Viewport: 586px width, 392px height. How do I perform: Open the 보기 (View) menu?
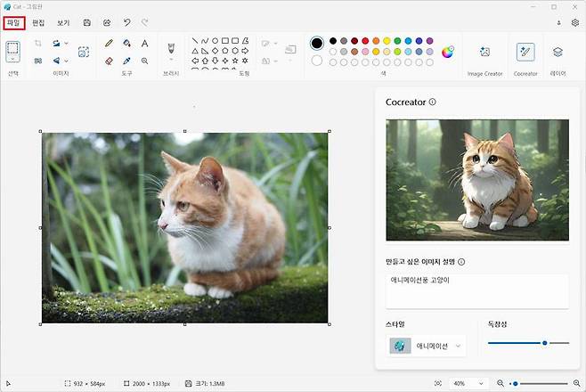pyautogui.click(x=62, y=22)
